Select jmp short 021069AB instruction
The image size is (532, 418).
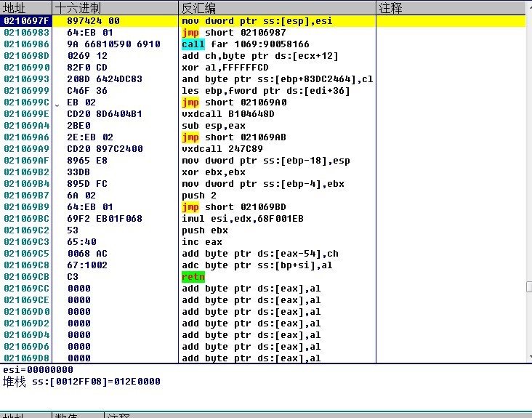click(234, 137)
